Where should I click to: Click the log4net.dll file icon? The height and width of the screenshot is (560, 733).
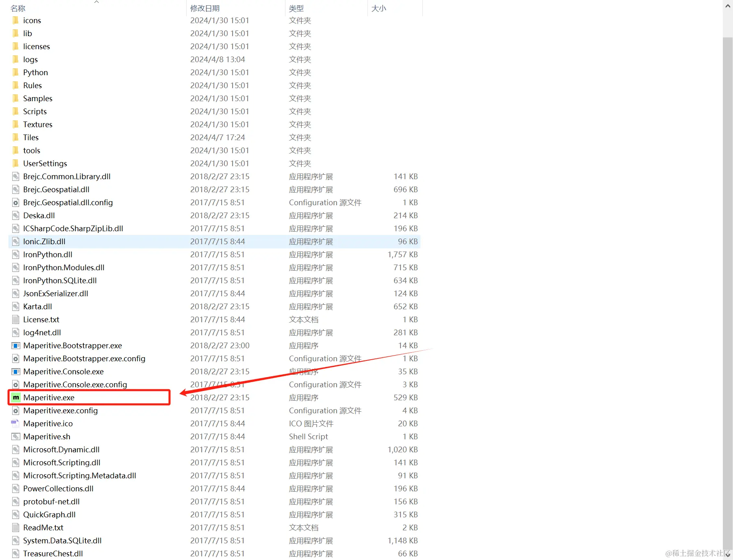[x=16, y=332]
